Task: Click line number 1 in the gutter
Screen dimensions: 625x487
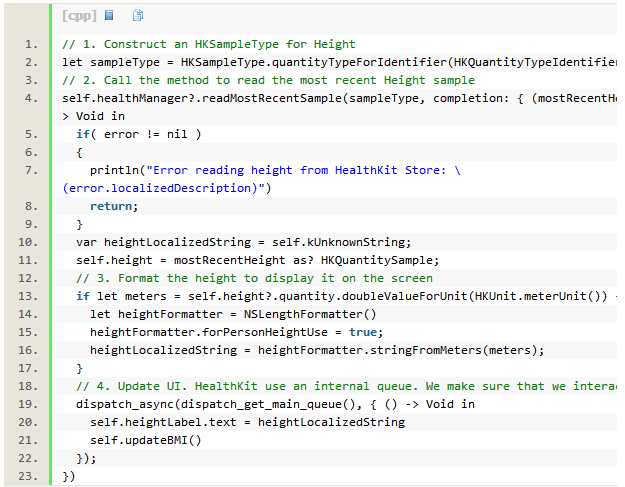Action: pos(31,44)
